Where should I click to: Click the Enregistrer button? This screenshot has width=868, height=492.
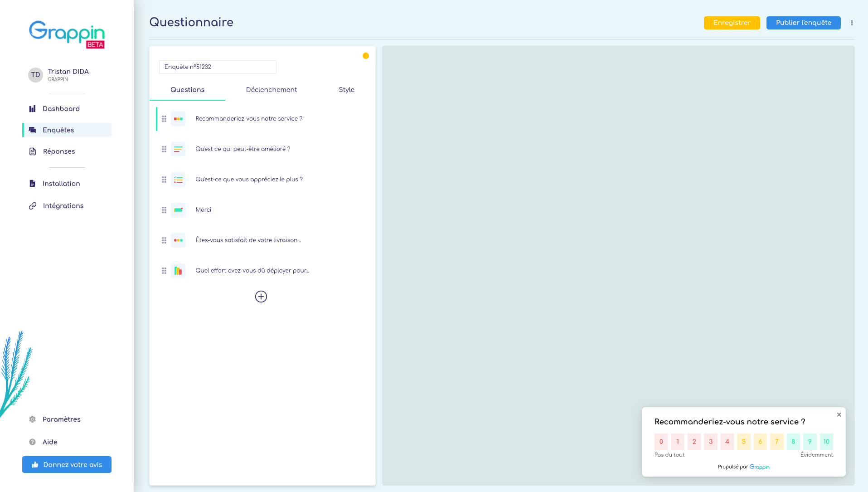pyautogui.click(x=732, y=23)
